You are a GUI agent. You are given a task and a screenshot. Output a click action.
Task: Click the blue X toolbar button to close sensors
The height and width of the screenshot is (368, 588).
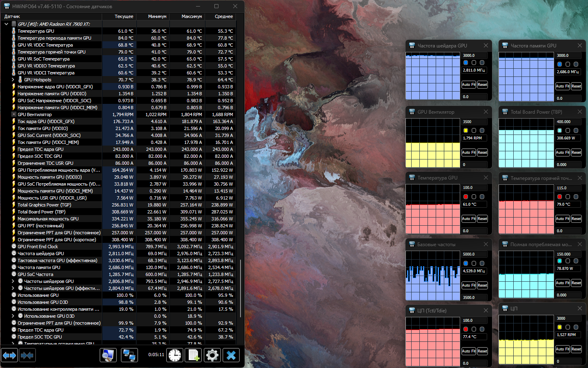pyautogui.click(x=231, y=355)
